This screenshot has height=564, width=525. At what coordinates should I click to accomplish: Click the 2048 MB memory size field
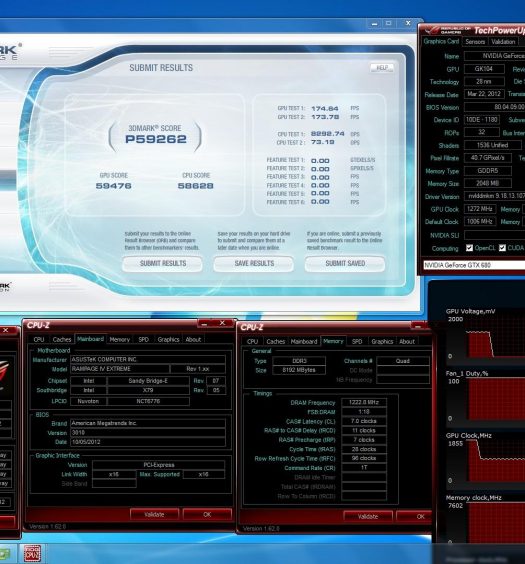point(488,183)
